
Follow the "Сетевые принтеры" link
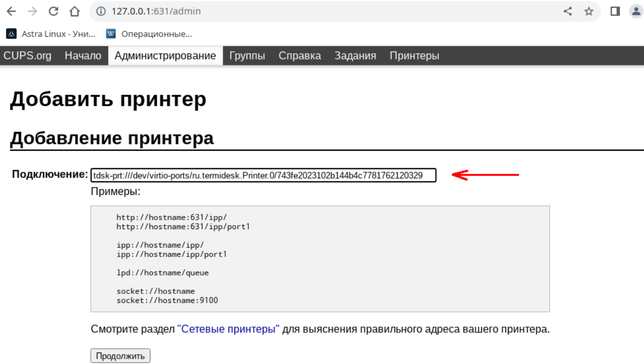[228, 330]
